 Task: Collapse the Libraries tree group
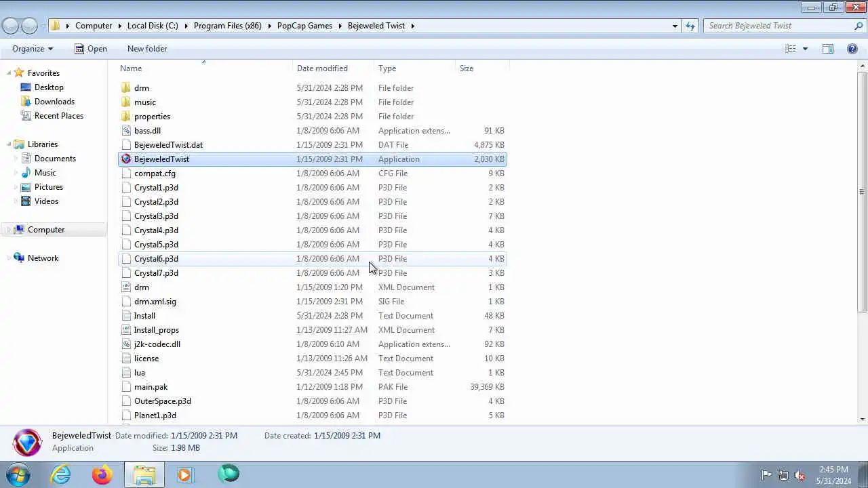pyautogui.click(x=9, y=144)
